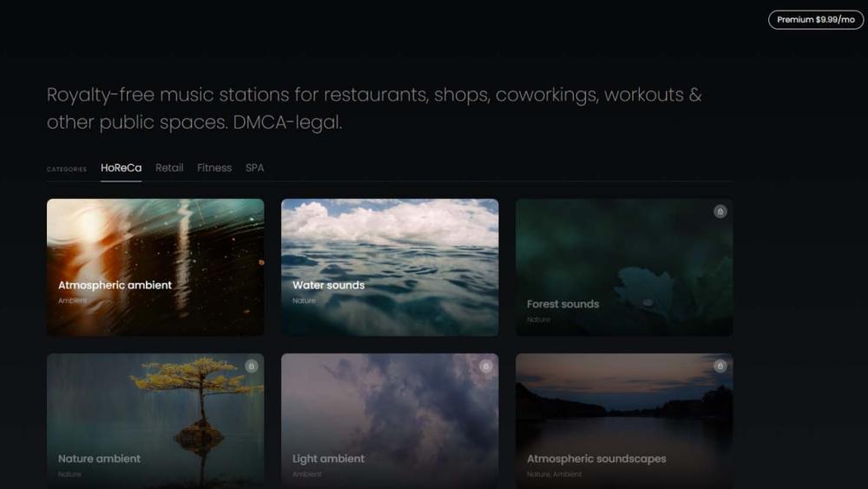Switch to the Retail category tab

169,168
